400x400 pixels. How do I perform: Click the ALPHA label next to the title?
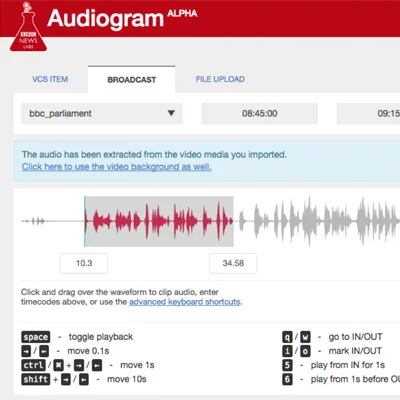pos(182,14)
